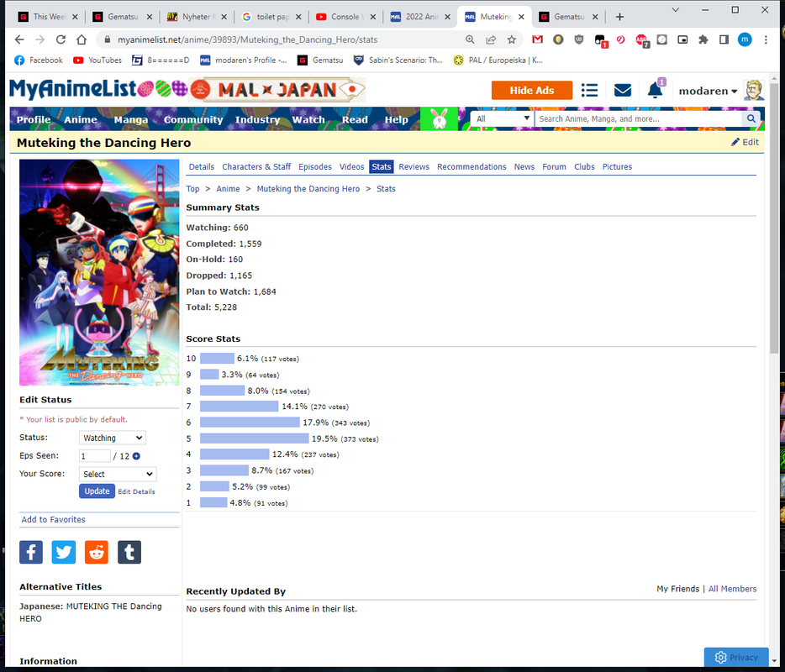
Task: Click the MAL search magnifier button
Action: click(751, 118)
